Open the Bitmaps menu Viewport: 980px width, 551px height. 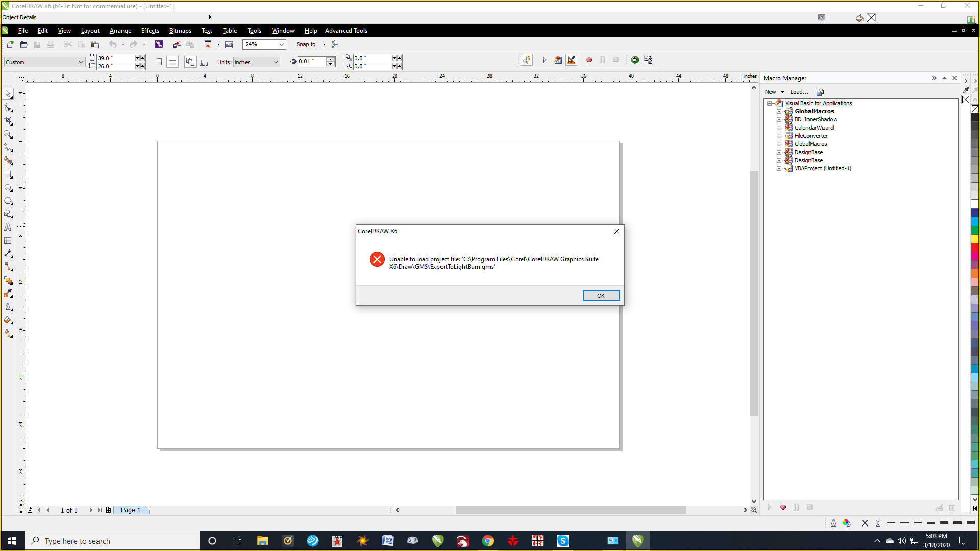click(180, 31)
